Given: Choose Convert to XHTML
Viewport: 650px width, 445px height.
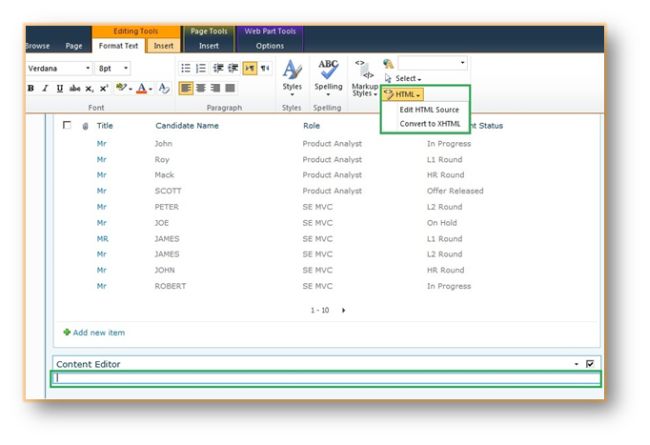Looking at the screenshot, I should point(430,124).
